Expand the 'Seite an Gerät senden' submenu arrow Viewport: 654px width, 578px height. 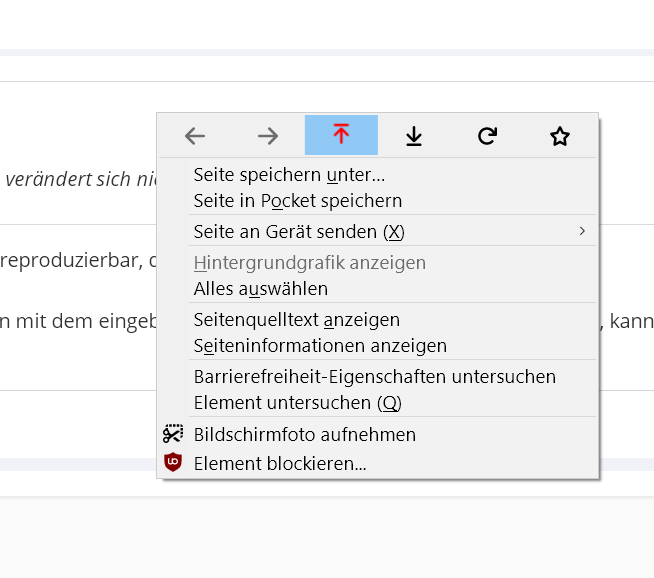(582, 232)
